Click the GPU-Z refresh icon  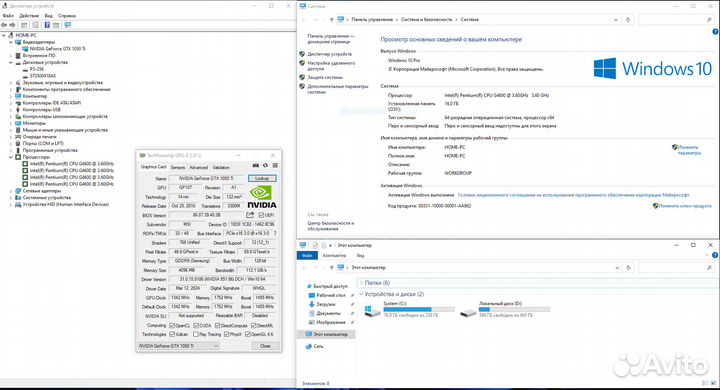265,165
